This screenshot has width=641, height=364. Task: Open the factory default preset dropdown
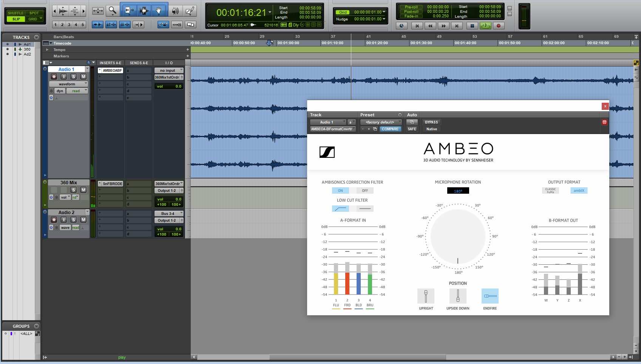pyautogui.click(x=381, y=122)
